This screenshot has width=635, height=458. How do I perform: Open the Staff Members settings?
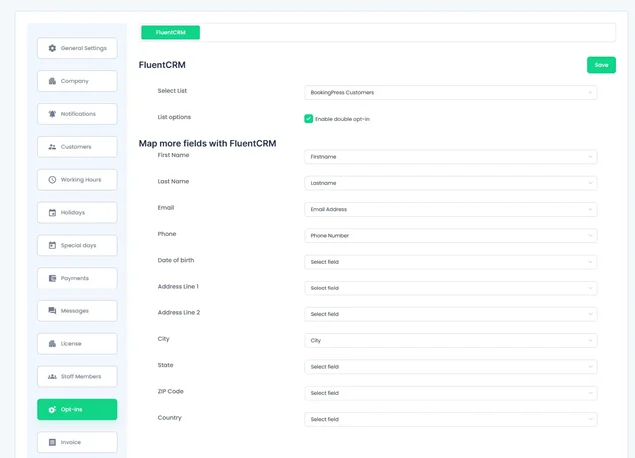coord(77,377)
